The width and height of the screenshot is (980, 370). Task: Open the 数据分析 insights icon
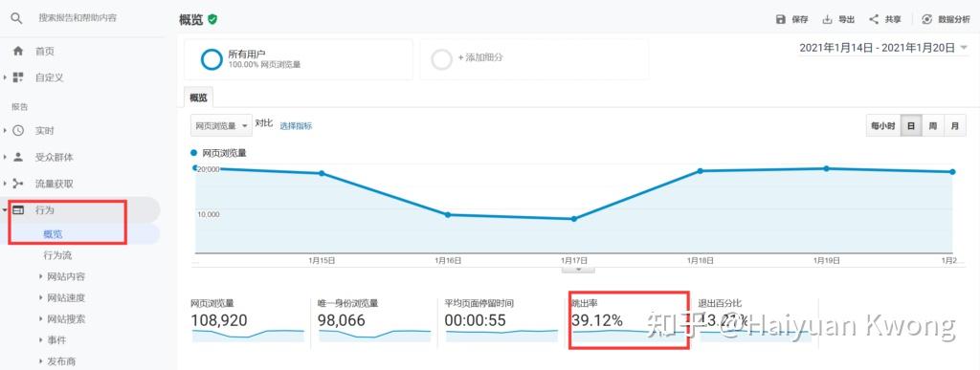tap(927, 19)
